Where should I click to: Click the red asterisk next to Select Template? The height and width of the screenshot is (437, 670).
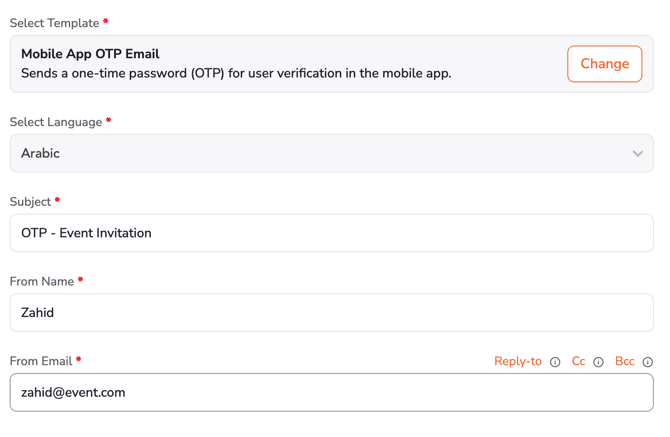[106, 22]
